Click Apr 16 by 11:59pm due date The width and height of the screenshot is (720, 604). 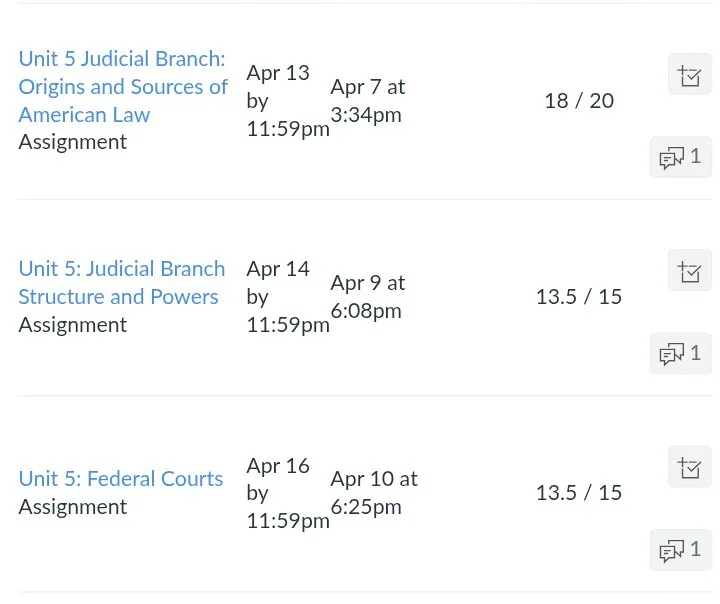pyautogui.click(x=286, y=493)
